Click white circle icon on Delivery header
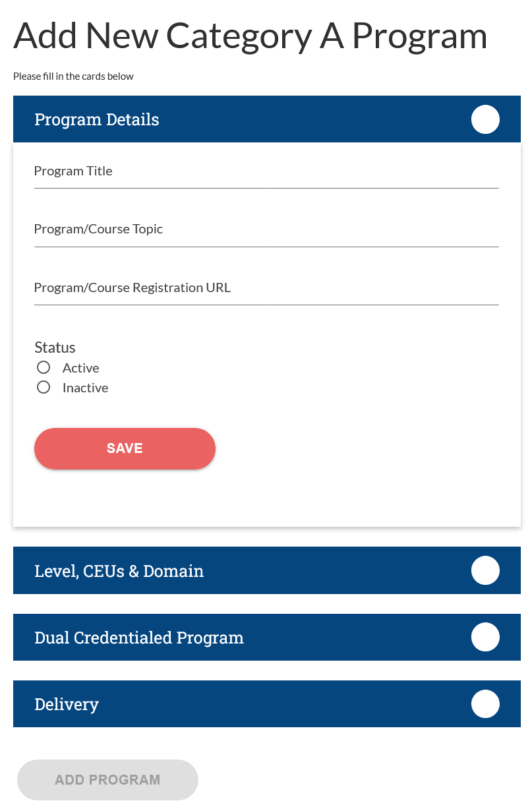Viewport: 532px width, 809px height. pos(485,704)
